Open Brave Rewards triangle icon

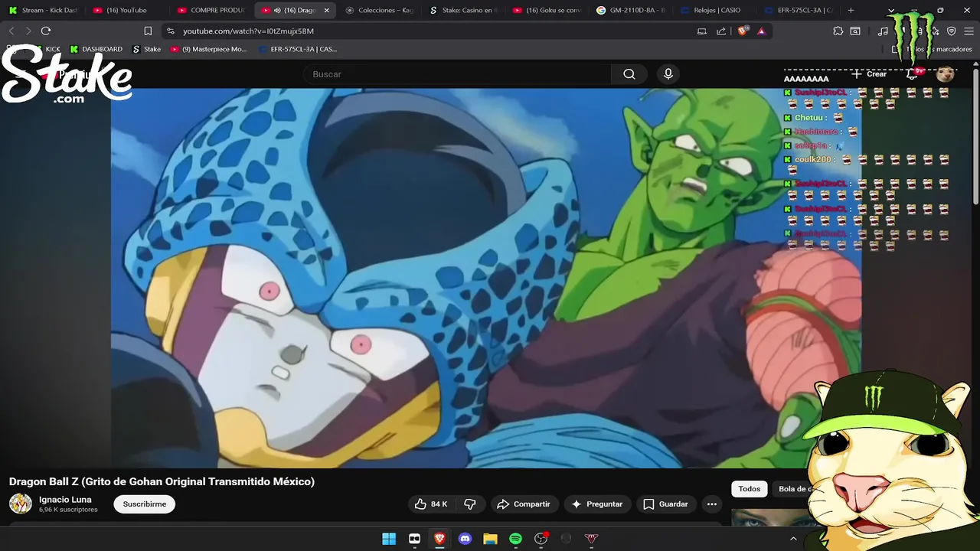pyautogui.click(x=761, y=31)
